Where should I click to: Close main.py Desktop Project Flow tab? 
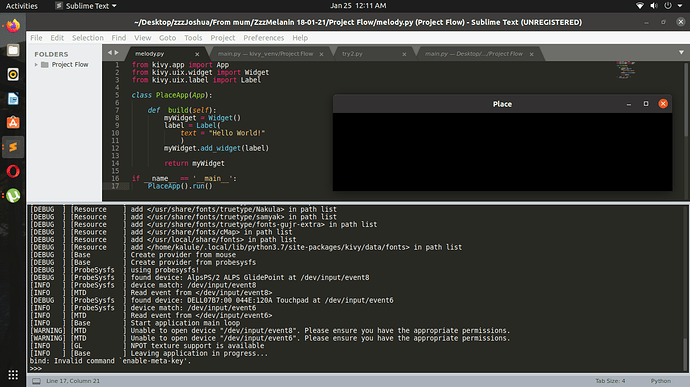[532, 54]
